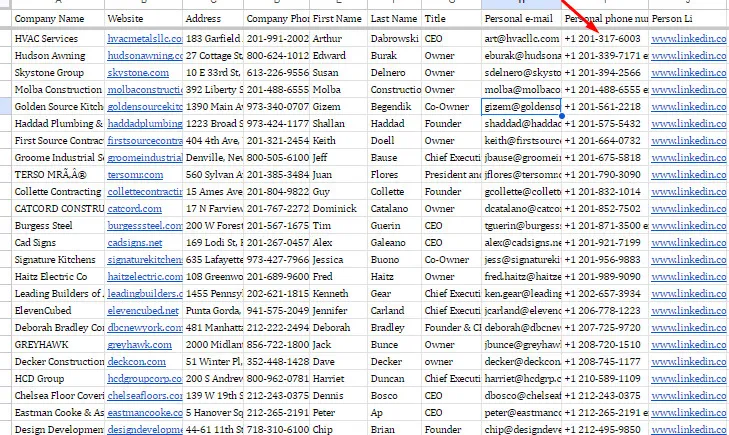Open haitzelectric.com link
This screenshot has height=435, width=729.
pyautogui.click(x=145, y=277)
